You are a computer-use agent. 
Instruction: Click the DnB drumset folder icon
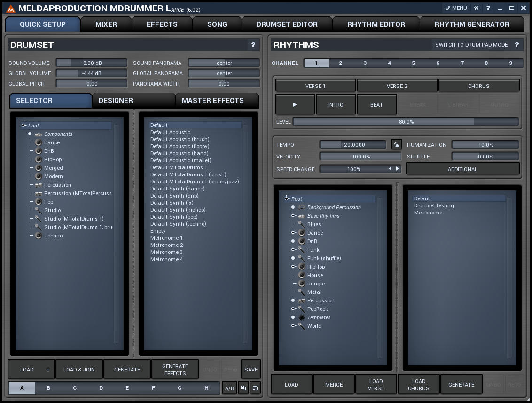point(39,151)
